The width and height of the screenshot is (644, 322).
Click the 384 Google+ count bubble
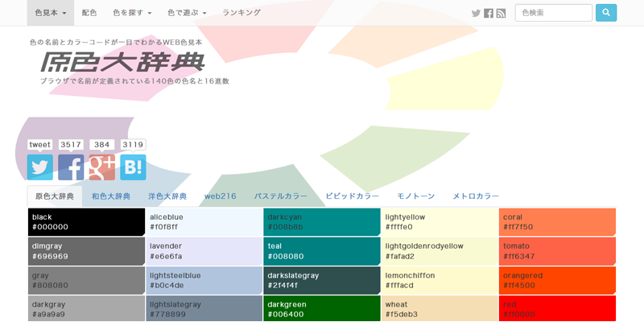[x=102, y=145]
